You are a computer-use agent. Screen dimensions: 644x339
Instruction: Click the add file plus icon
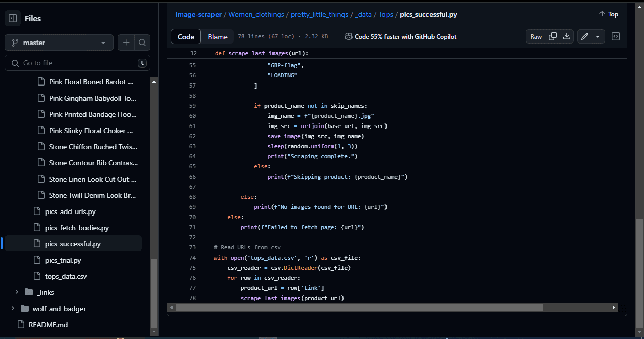pos(126,43)
